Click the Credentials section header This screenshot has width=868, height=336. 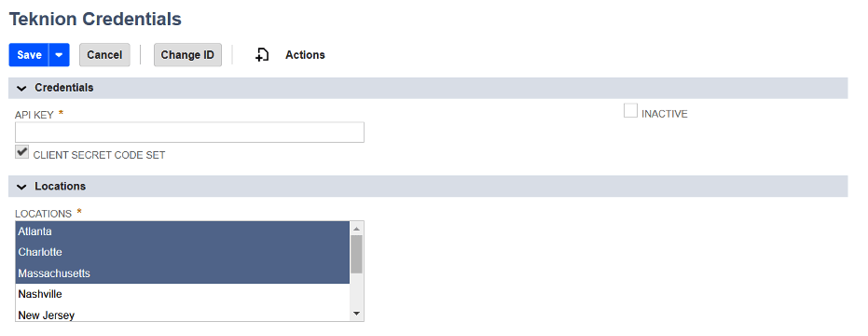[x=428, y=88]
